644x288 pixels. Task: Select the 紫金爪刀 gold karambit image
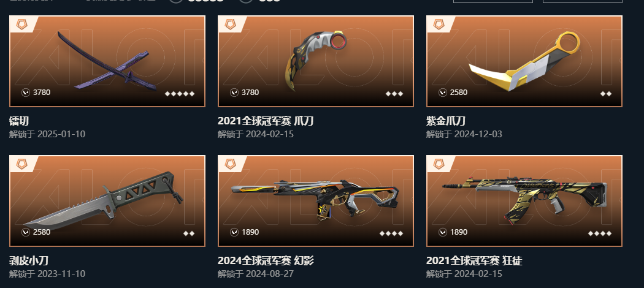(524, 60)
